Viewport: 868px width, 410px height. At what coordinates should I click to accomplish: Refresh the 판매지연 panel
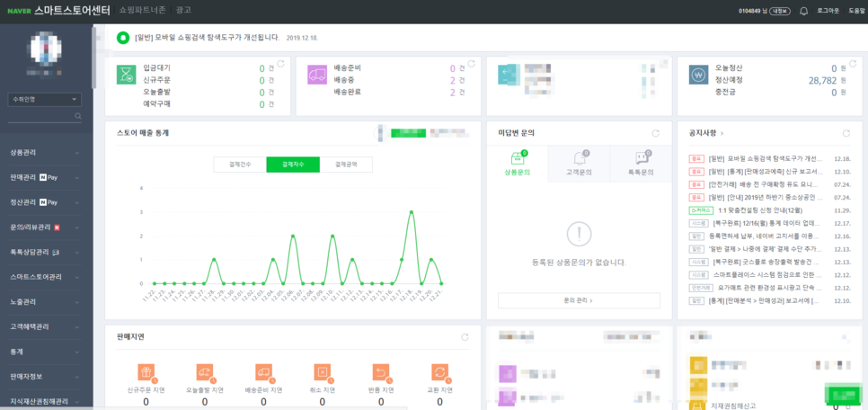[465, 337]
